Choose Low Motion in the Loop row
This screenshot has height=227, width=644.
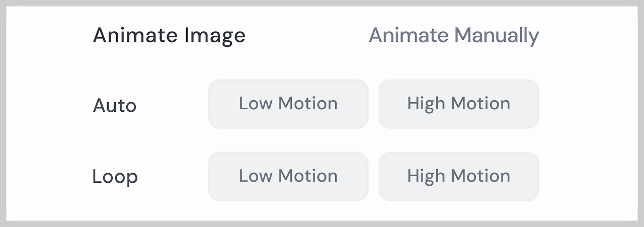(288, 176)
